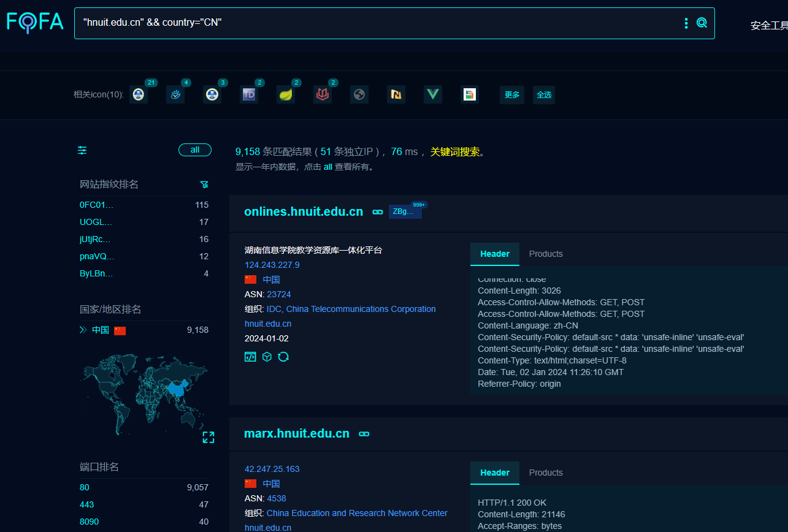Click the cube icon under 2024-01-02
Viewport: 788px width, 532px height.
267,357
